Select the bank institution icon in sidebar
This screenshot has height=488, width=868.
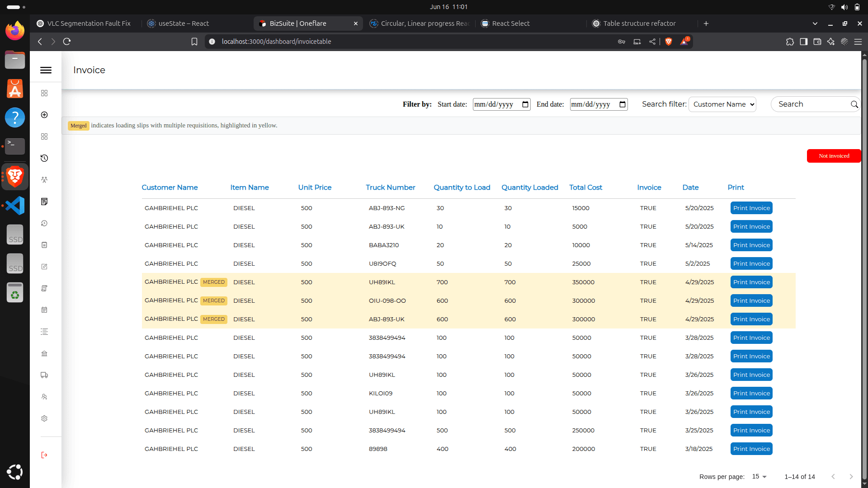point(44,353)
